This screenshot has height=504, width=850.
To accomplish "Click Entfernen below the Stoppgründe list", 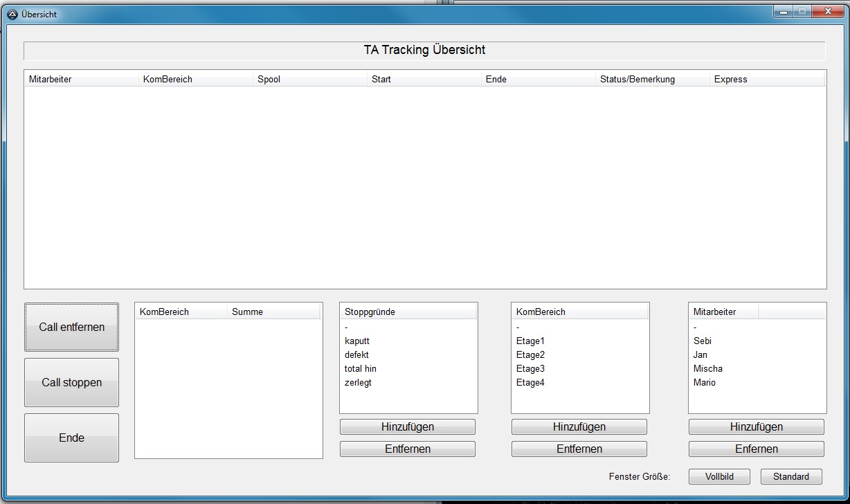I will tap(408, 449).
